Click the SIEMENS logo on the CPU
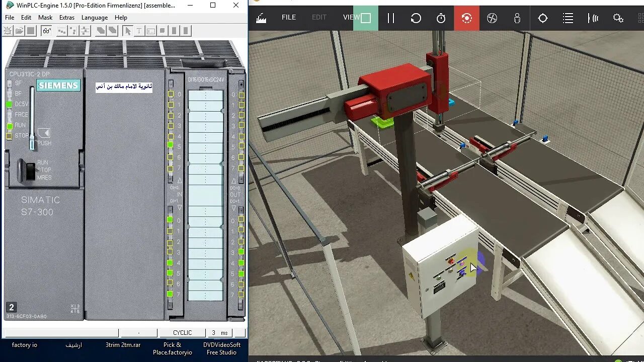The image size is (644, 362). (58, 85)
